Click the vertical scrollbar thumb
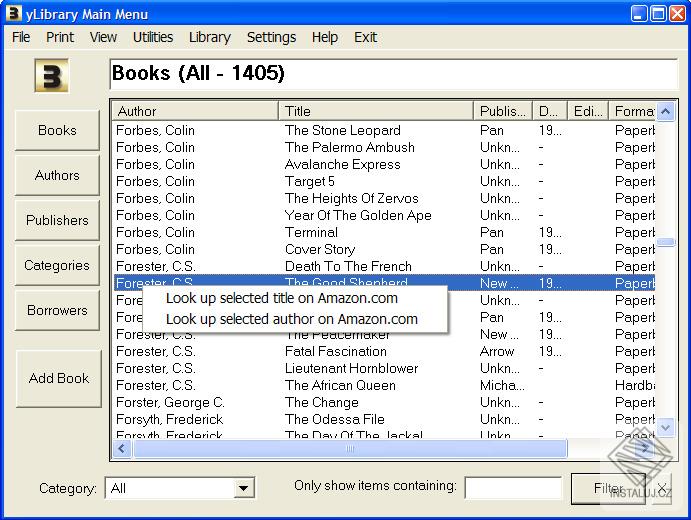This screenshot has height=520, width=691. click(x=665, y=242)
